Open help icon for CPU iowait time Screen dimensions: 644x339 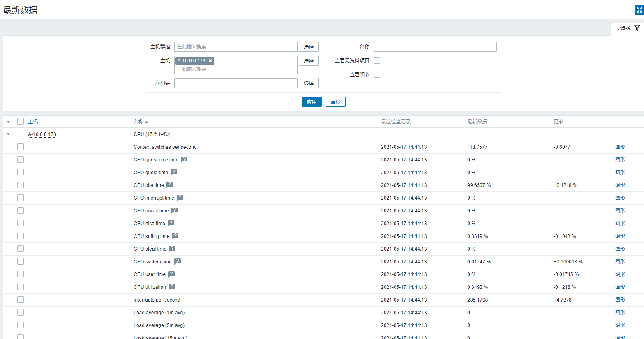point(174,210)
